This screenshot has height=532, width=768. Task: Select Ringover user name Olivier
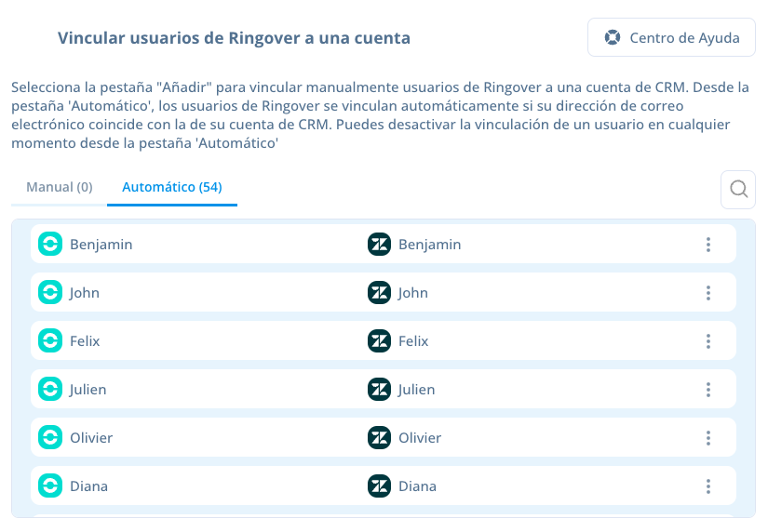click(x=91, y=437)
